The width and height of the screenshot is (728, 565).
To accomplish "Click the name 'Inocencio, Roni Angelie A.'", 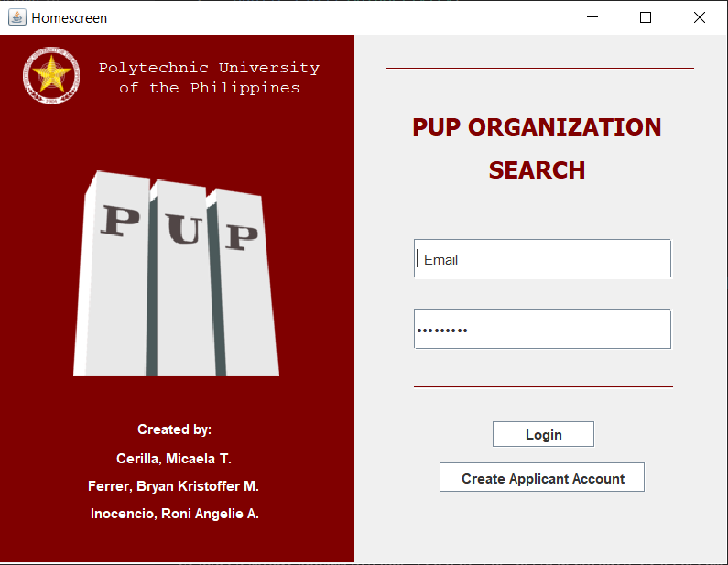I will [x=175, y=514].
